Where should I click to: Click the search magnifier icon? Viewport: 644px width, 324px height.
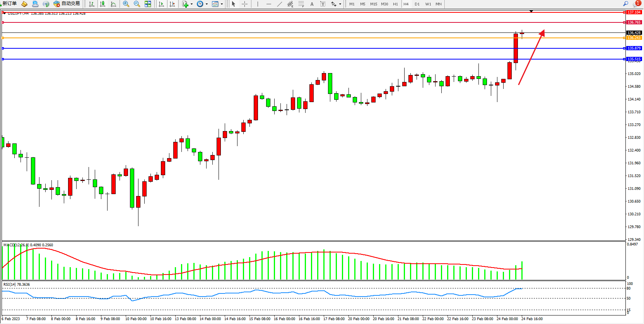[625, 3]
